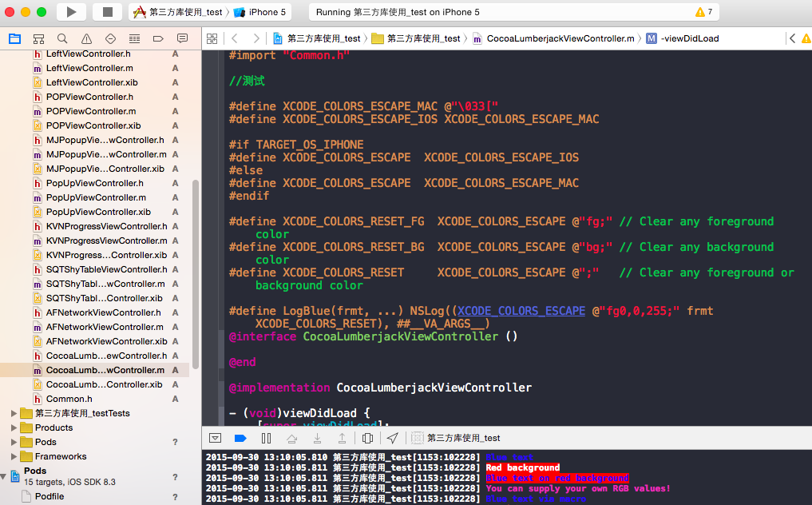Open the Test navigator diamond icon
812x505 pixels.
[x=110, y=38]
